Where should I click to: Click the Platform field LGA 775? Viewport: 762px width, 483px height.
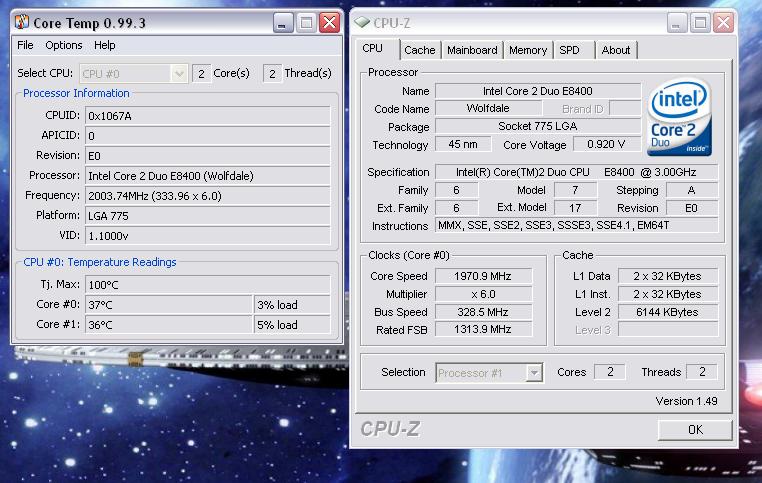point(208,215)
